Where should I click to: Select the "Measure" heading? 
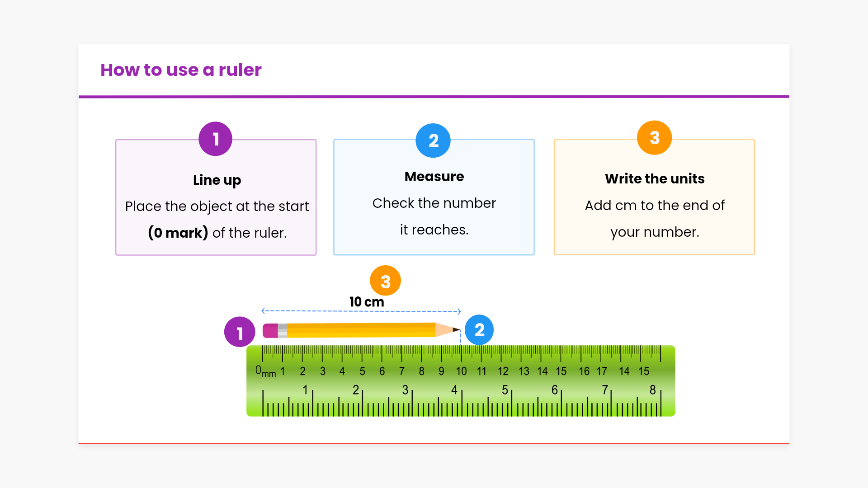(x=434, y=176)
